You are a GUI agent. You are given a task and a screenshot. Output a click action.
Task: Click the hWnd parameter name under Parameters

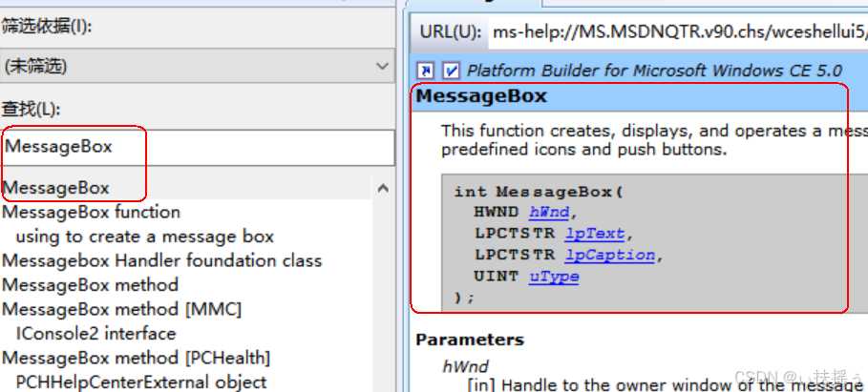pos(465,366)
